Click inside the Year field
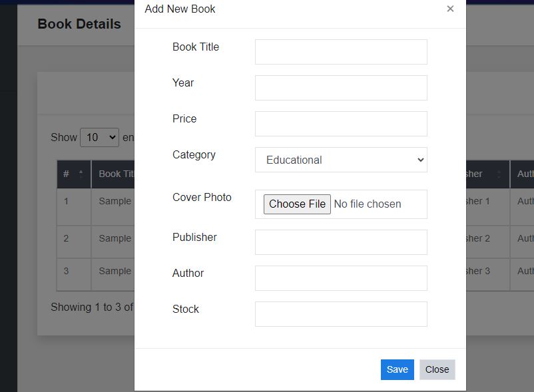 click(340, 87)
